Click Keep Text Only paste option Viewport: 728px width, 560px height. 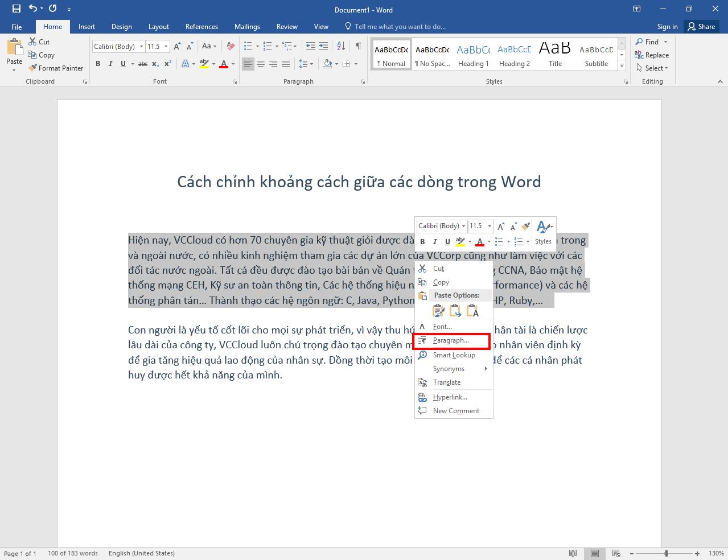pyautogui.click(x=472, y=310)
